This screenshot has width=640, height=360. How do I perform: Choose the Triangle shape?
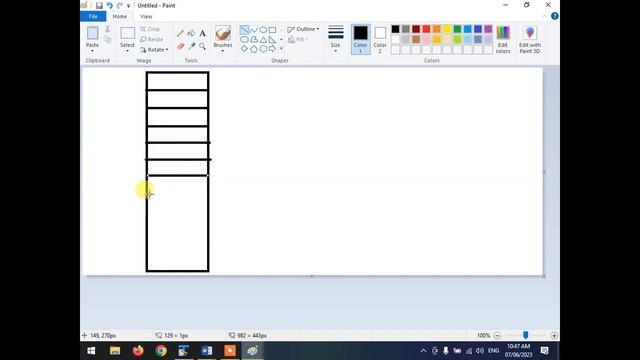point(263,40)
